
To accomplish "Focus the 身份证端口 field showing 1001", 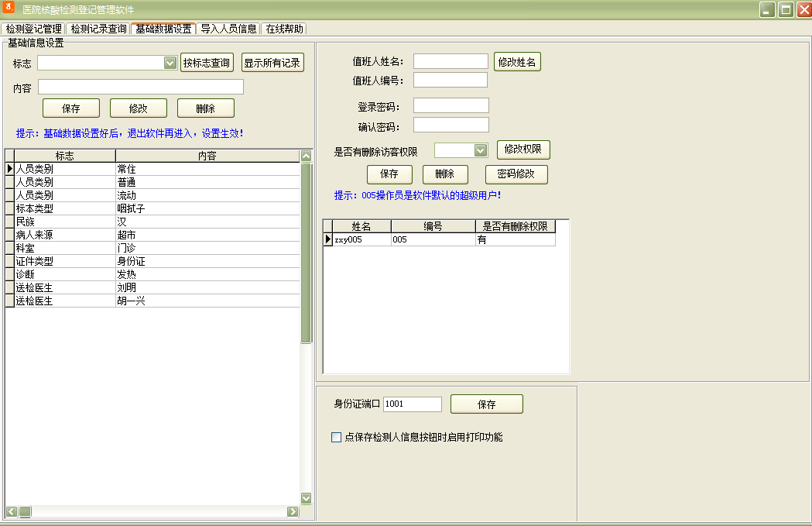I will click(413, 404).
